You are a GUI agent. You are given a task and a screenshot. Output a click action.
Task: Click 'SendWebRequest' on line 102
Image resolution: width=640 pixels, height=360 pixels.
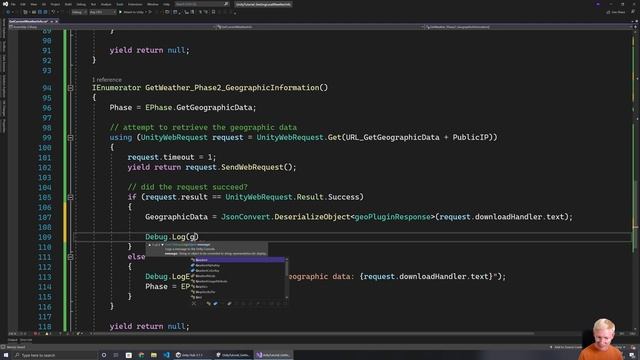[252, 167]
